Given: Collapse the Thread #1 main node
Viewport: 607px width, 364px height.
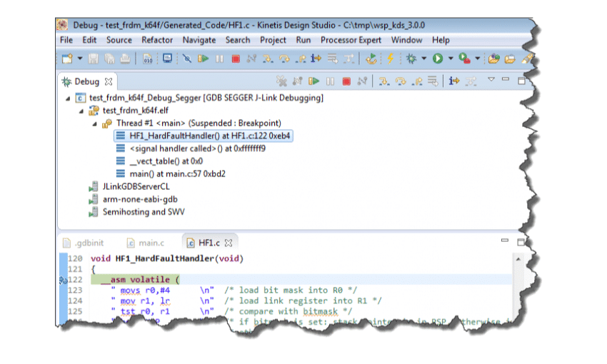Looking at the screenshot, I should tap(95, 123).
